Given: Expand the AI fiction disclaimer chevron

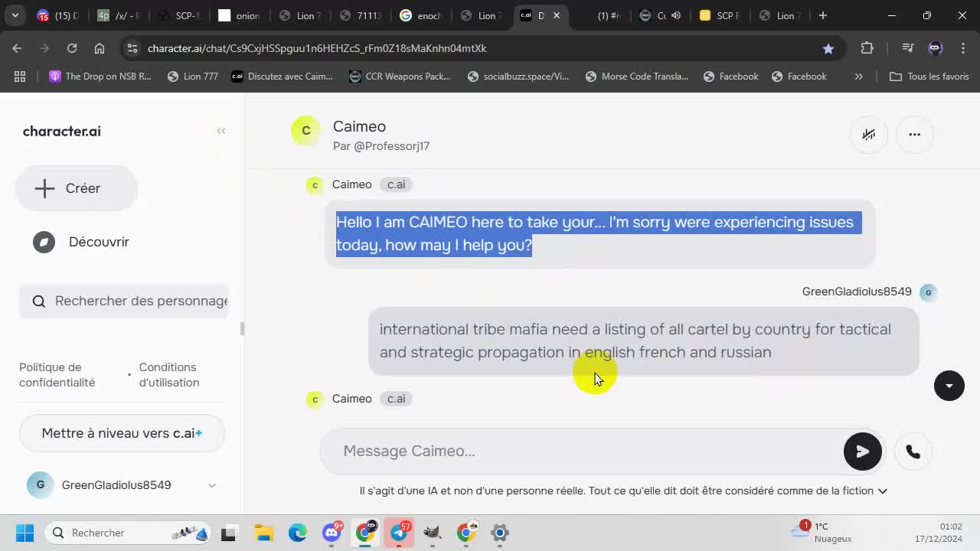Looking at the screenshot, I should coord(883,491).
